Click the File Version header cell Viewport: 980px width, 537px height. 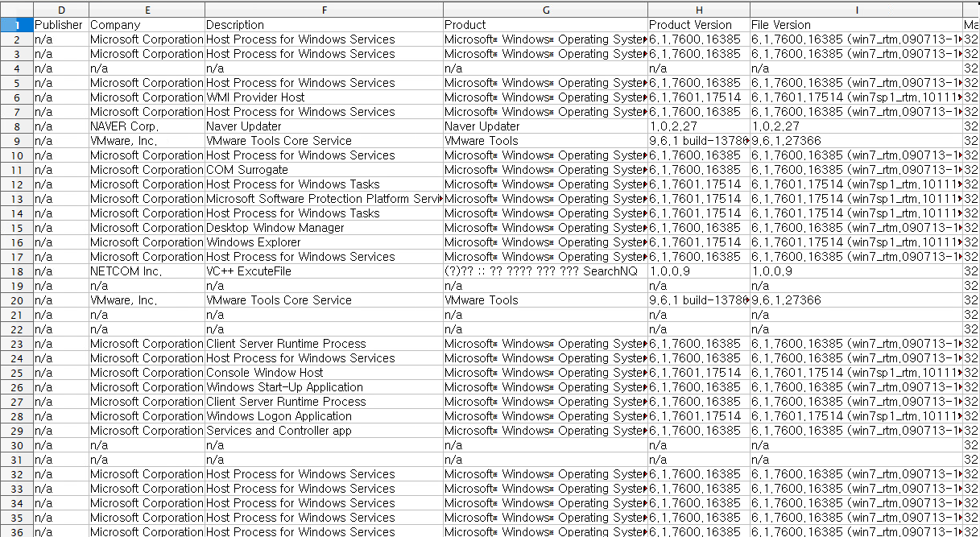click(856, 25)
